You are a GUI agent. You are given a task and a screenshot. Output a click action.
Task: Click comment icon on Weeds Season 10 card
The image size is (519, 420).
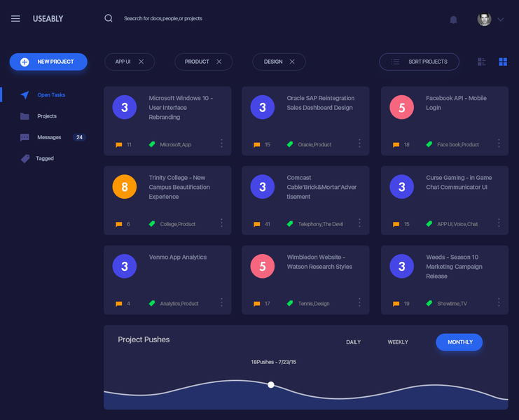(x=396, y=304)
